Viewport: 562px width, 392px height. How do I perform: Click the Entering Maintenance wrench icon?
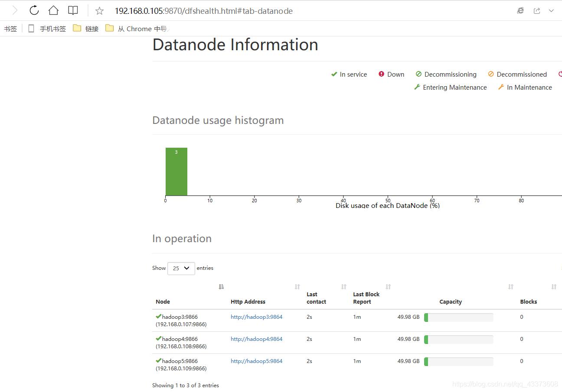(417, 87)
